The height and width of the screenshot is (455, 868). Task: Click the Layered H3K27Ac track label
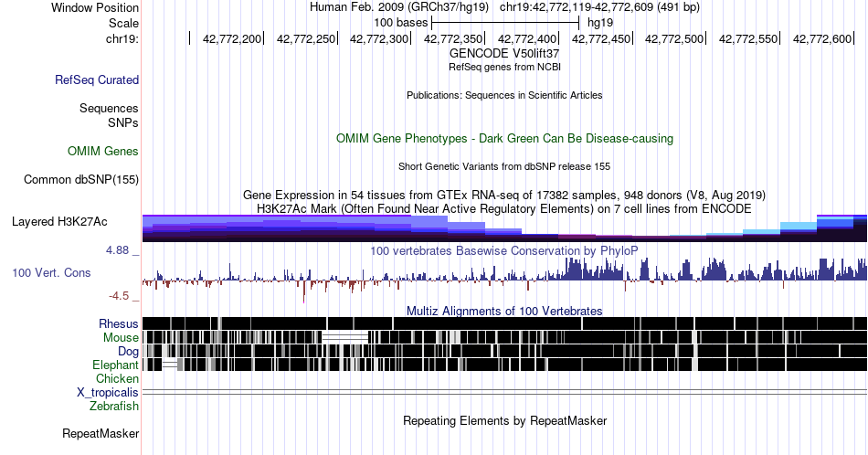tap(59, 221)
